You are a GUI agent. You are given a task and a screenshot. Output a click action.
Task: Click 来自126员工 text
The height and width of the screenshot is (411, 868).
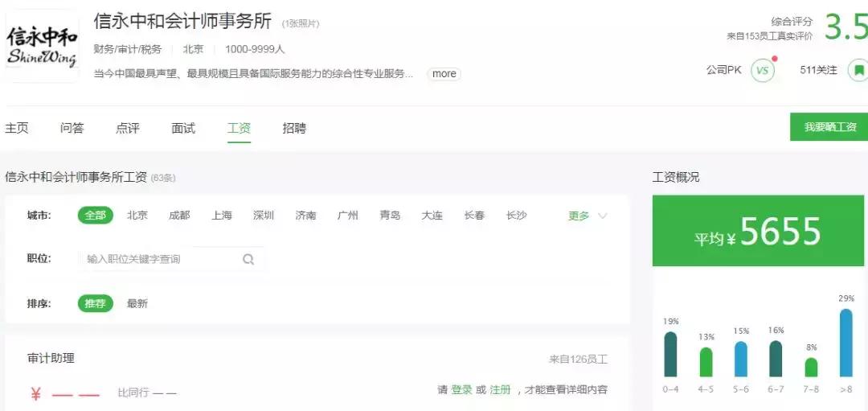(x=579, y=360)
